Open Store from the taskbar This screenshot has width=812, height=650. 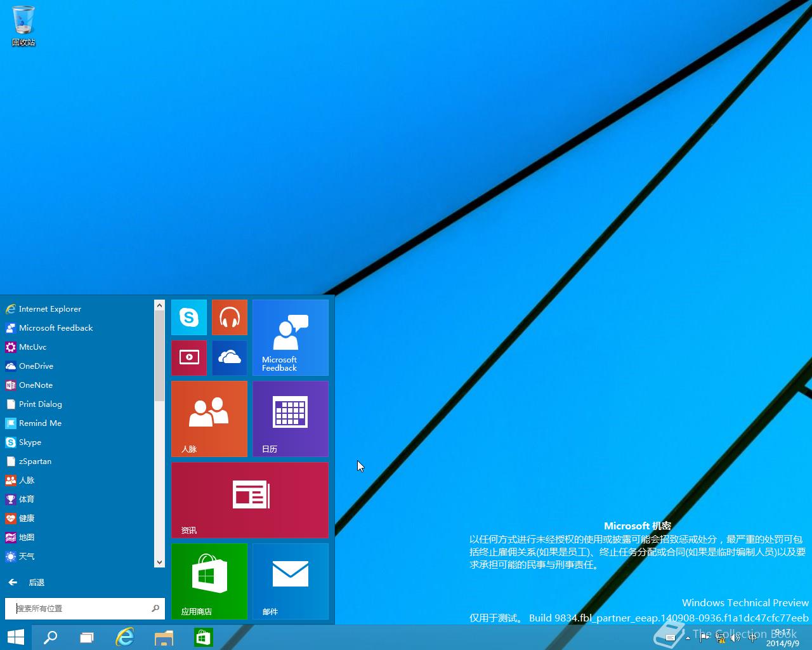click(203, 637)
